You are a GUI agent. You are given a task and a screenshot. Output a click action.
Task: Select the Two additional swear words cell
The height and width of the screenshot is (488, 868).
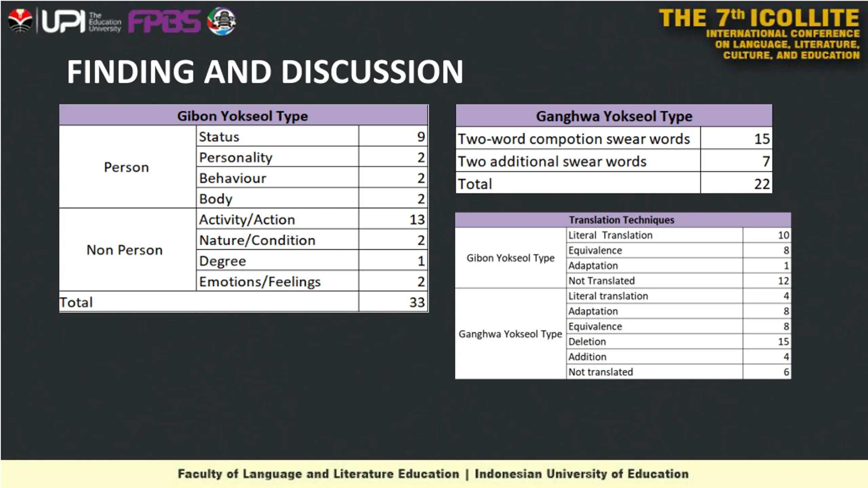coord(578,161)
